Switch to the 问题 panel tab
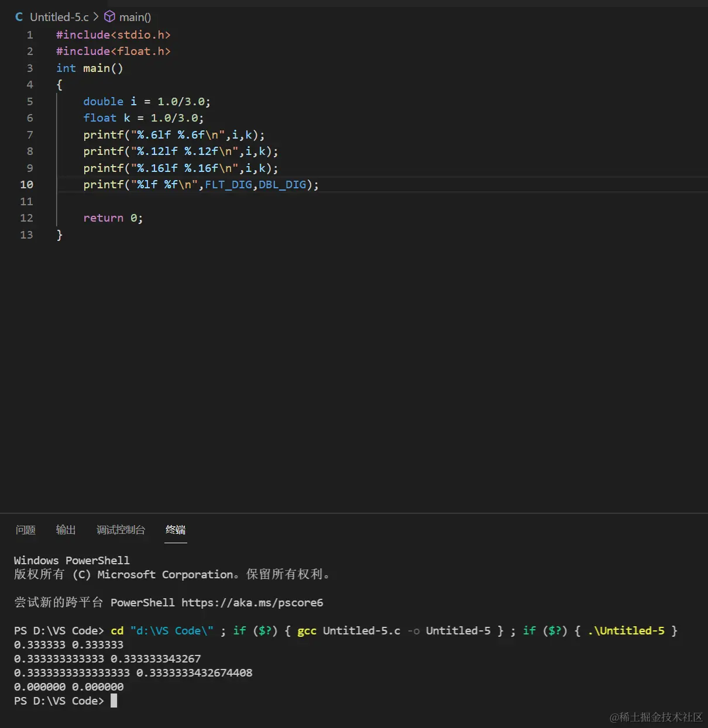Screen dimensions: 708x728 click(x=26, y=530)
